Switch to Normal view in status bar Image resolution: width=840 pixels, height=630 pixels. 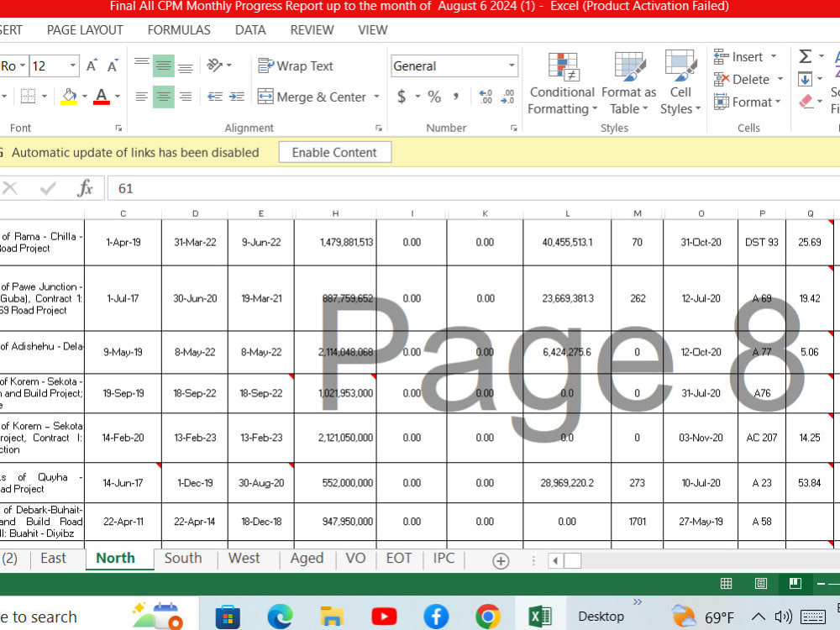pyautogui.click(x=726, y=584)
